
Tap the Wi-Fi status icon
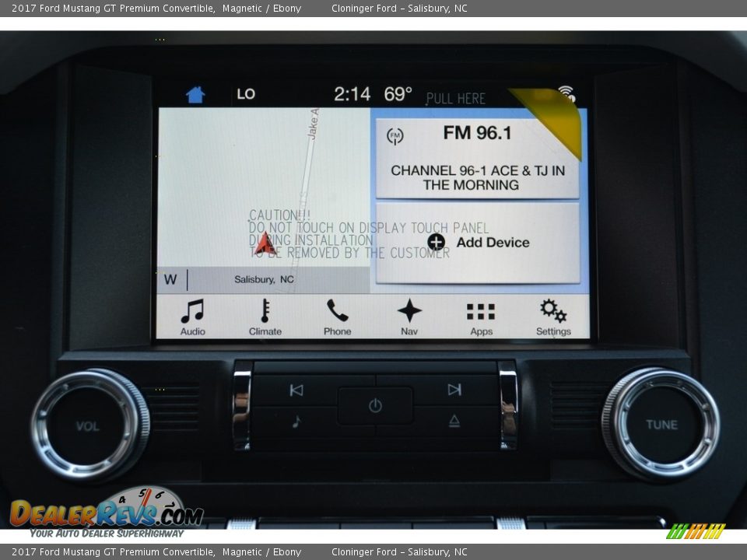pyautogui.click(x=567, y=93)
